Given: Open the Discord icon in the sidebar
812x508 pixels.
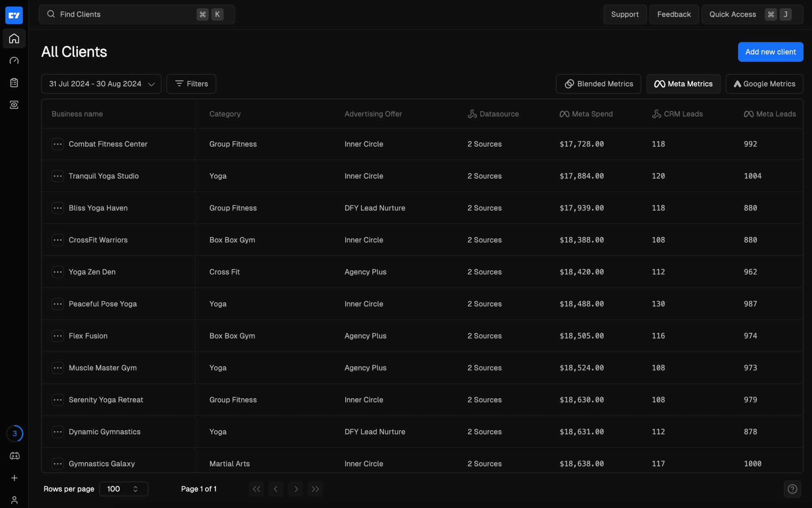Looking at the screenshot, I should point(14,456).
